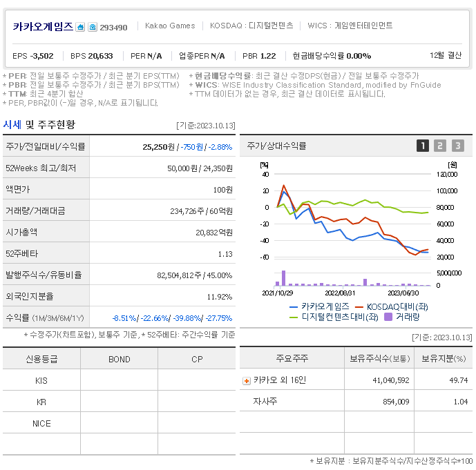The height and width of the screenshot is (470, 476).
Task: Click the green 디지털컨텐츠대비(좌) legend swatch
Action: coord(294,317)
